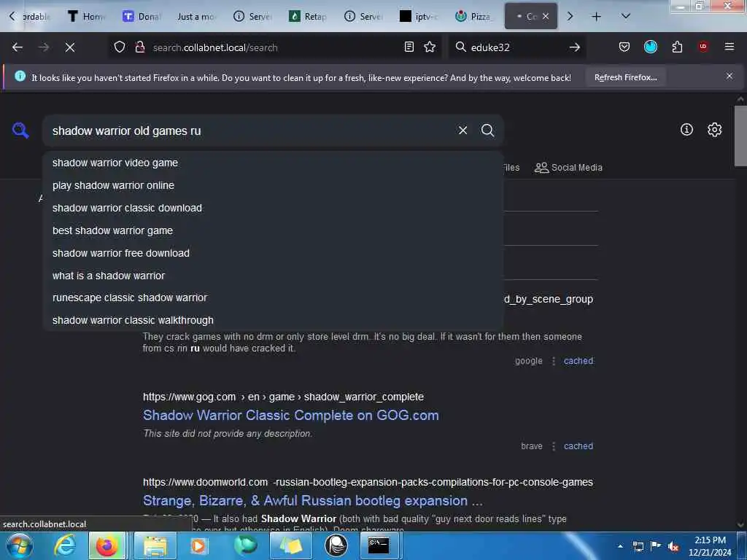Open Shadow Warrior Classic Complete on GOG.com

click(290, 415)
